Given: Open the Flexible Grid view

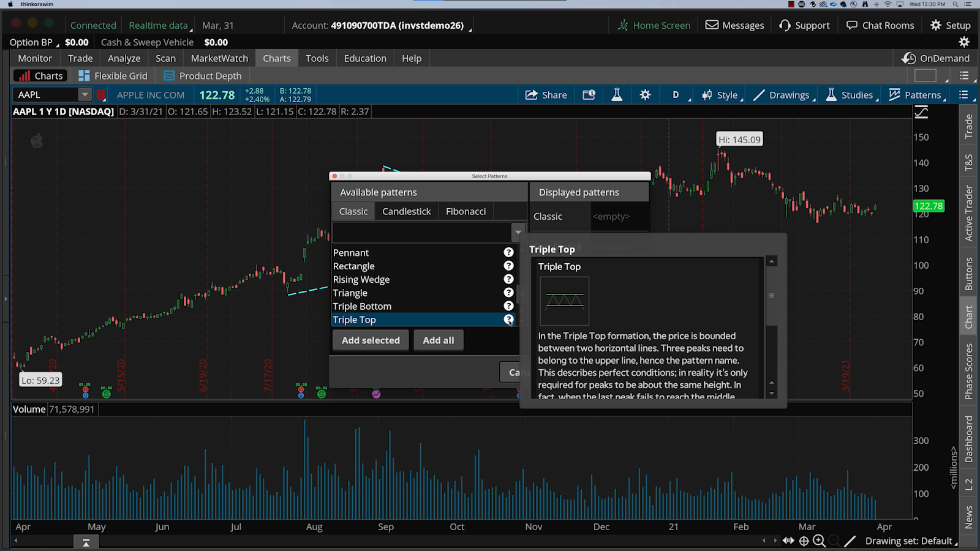Looking at the screenshot, I should coord(113,75).
